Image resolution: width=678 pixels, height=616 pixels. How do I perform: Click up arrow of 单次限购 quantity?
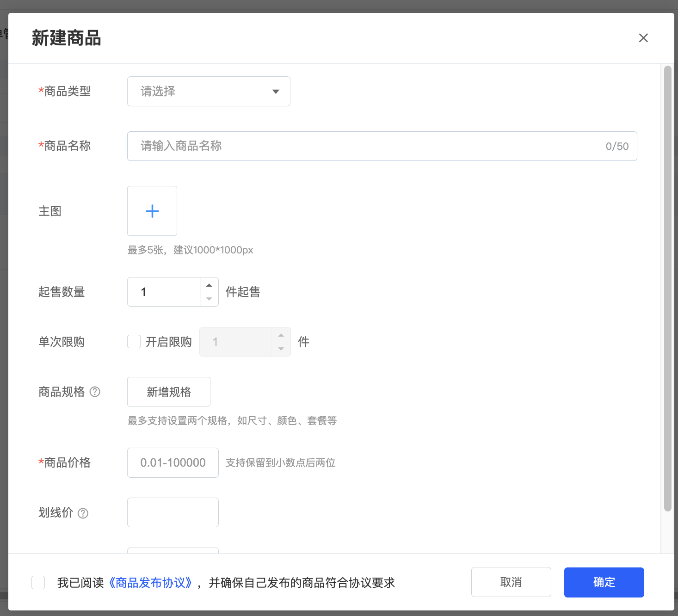point(281,335)
